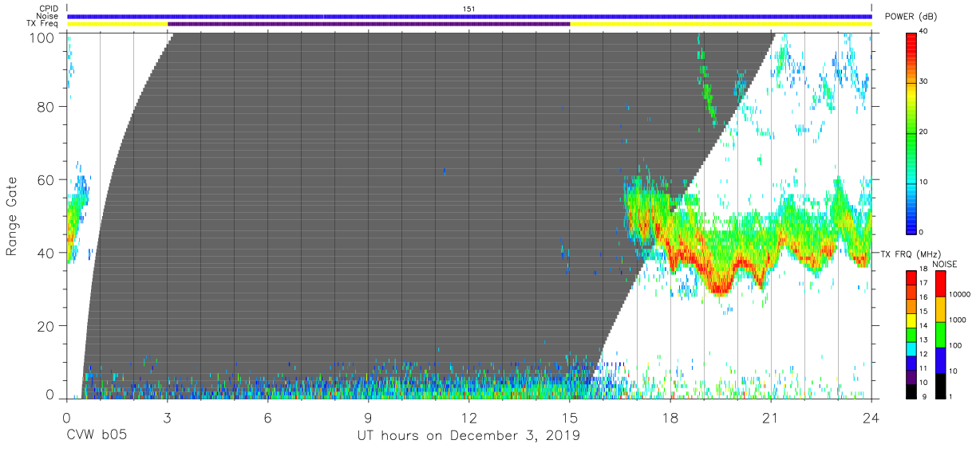Click the NOISE color scale bar
980x452 pixels.
[x=940, y=333]
